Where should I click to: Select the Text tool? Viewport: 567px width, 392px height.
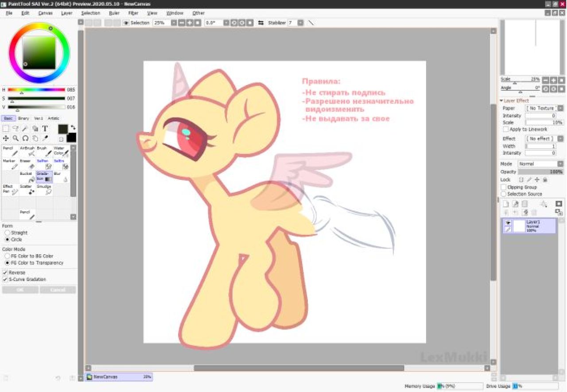[x=45, y=128]
